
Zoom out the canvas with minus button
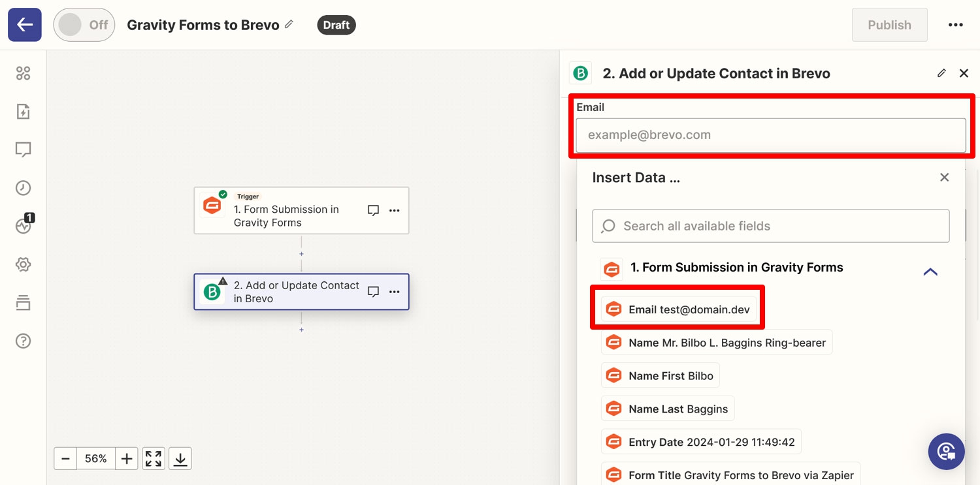coord(65,459)
